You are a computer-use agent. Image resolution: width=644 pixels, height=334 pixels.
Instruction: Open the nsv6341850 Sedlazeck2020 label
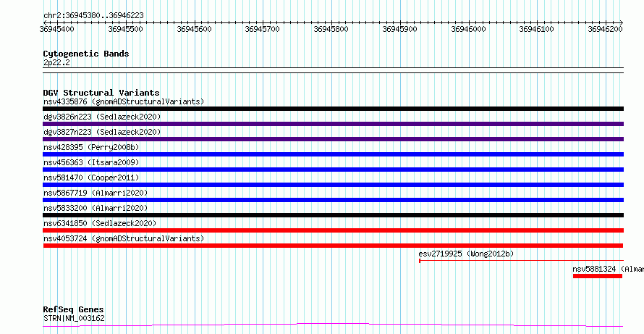pyautogui.click(x=100, y=223)
